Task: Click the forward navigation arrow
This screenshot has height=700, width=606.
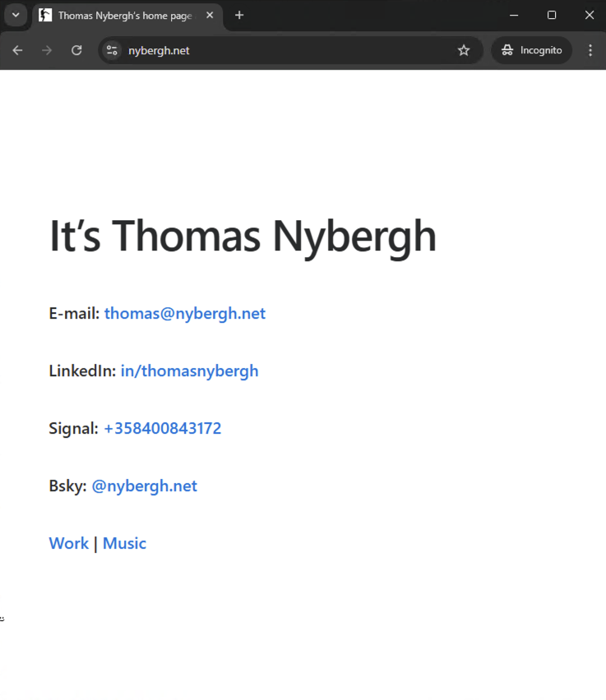Action: (47, 50)
